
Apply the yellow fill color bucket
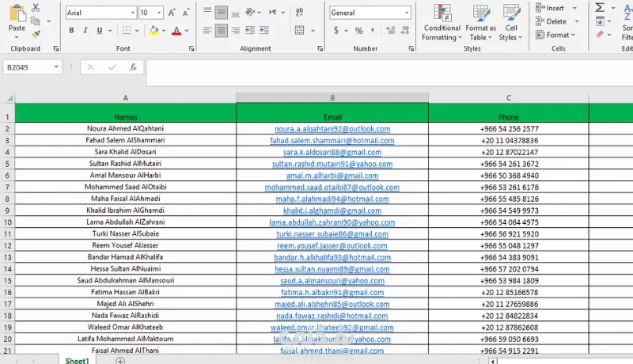click(154, 30)
